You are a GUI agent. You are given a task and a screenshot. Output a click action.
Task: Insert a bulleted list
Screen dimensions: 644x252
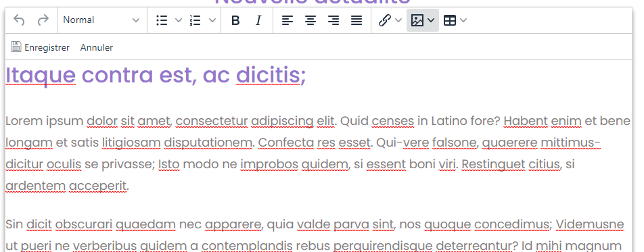162,20
